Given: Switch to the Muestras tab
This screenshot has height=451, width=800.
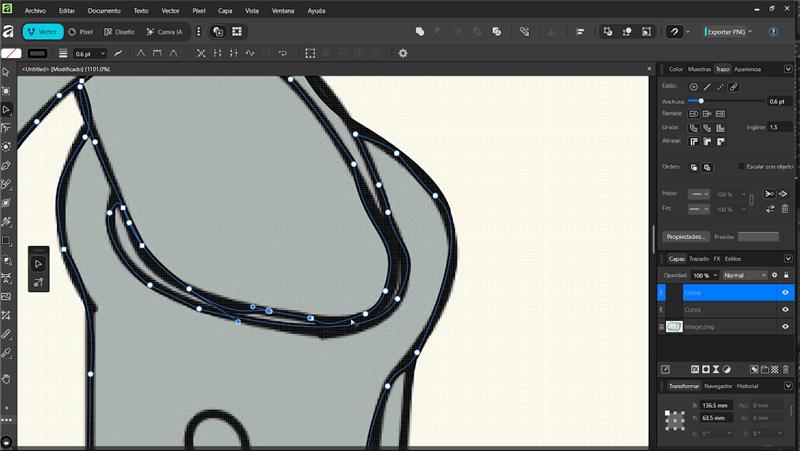Looking at the screenshot, I should [699, 69].
